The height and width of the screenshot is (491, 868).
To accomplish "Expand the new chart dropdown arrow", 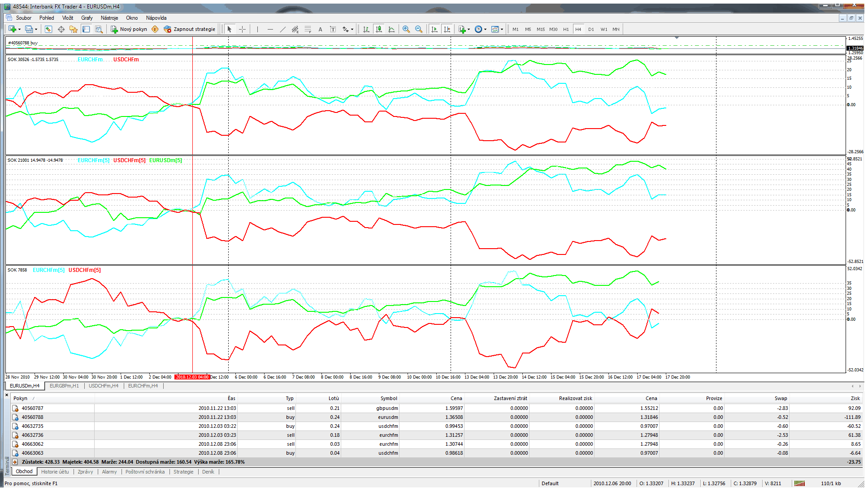I will click(19, 30).
